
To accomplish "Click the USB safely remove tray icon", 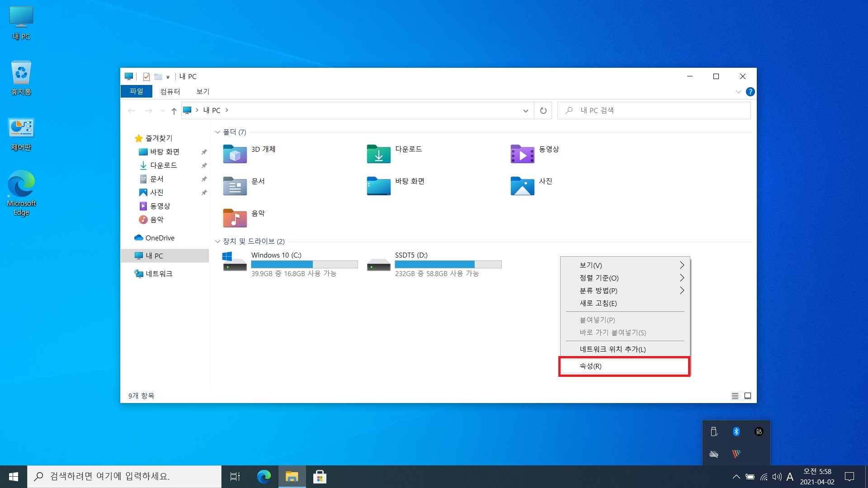I will pos(714,432).
